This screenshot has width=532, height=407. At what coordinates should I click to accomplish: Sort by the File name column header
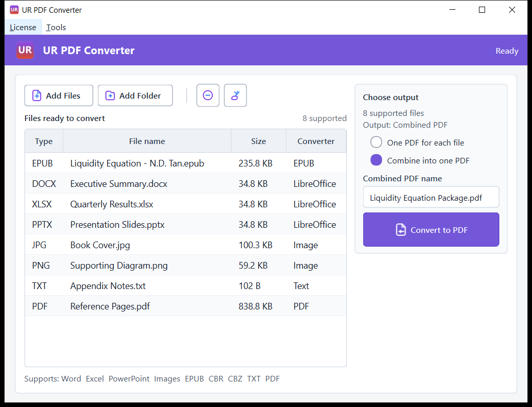pos(147,141)
